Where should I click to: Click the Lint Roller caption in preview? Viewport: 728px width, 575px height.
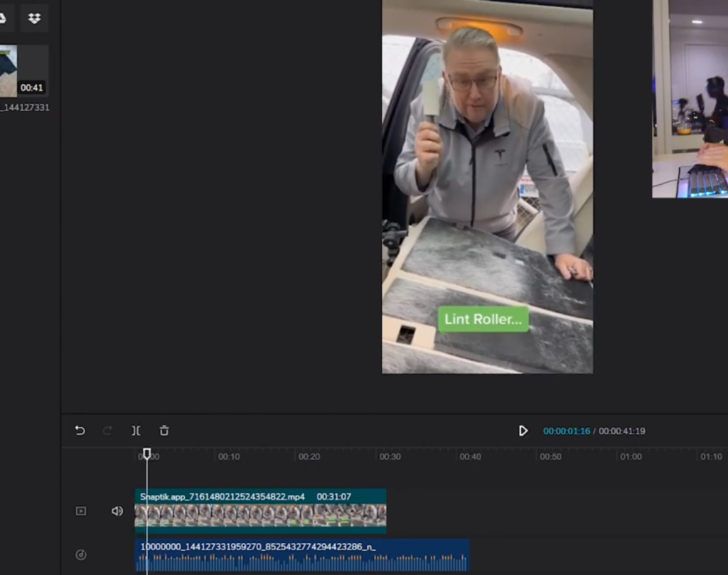[x=483, y=319]
